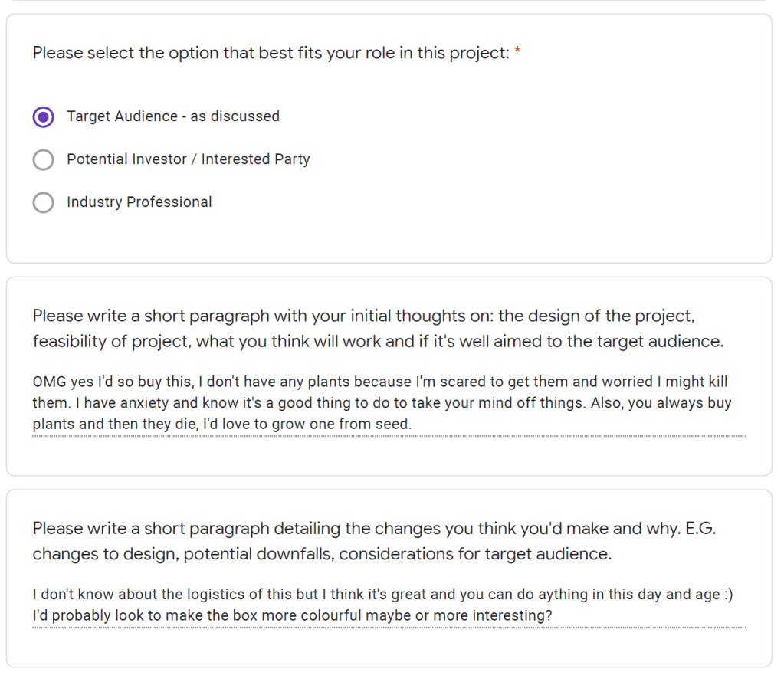Screen dimensions: 784x682
Task: Click the 'Potential Investor / Interested Party' label text
Action: [188, 159]
